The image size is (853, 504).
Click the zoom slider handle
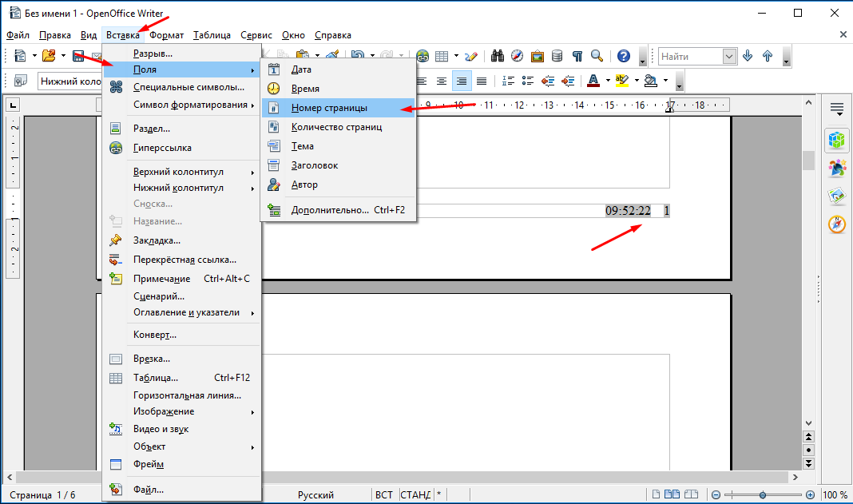[x=763, y=494]
